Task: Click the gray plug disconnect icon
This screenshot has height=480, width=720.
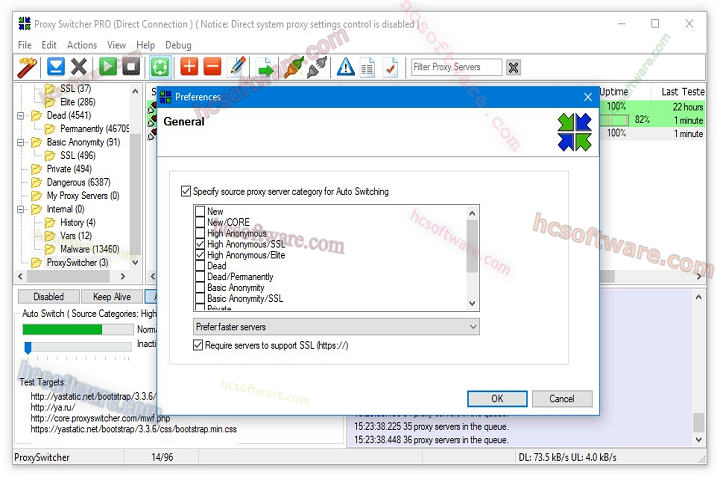Action: pos(317,67)
